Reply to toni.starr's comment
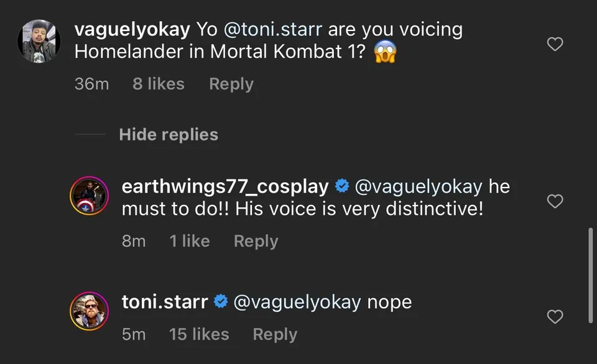 (274, 334)
